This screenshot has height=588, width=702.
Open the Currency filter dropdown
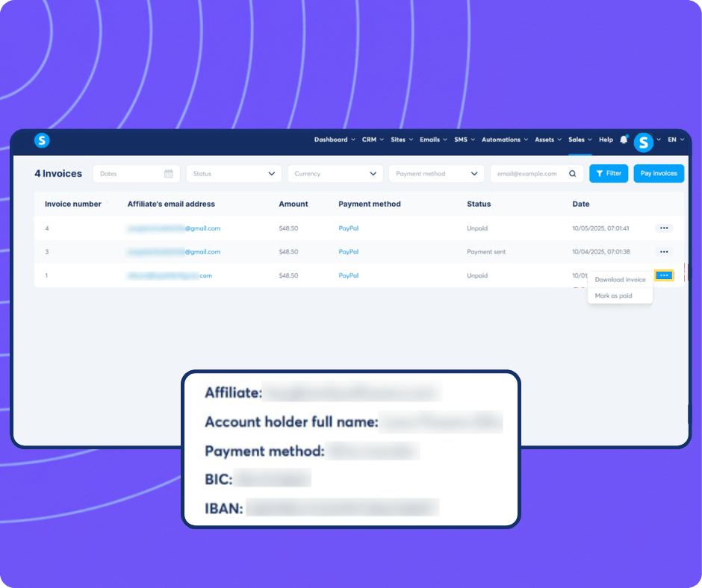pos(335,174)
